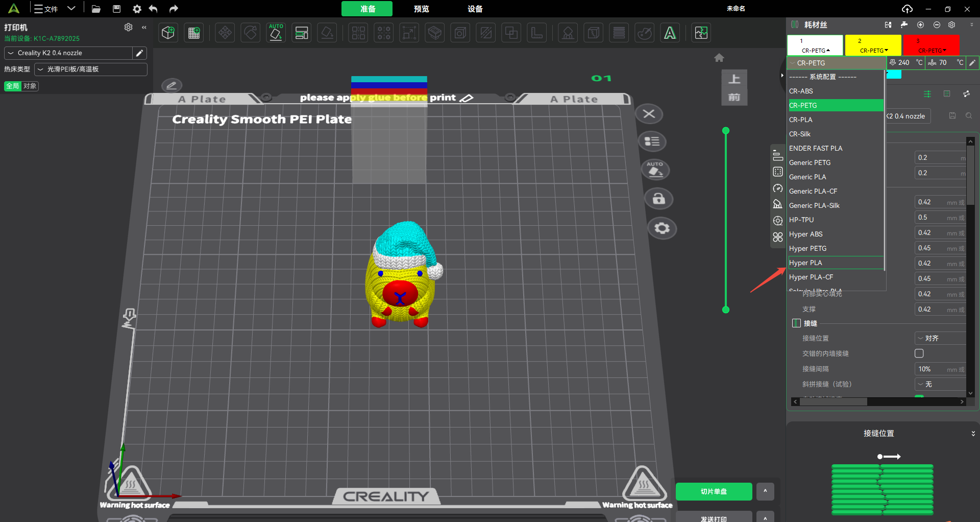
Task: Select Hyper PLA from filament list
Action: pyautogui.click(x=836, y=263)
